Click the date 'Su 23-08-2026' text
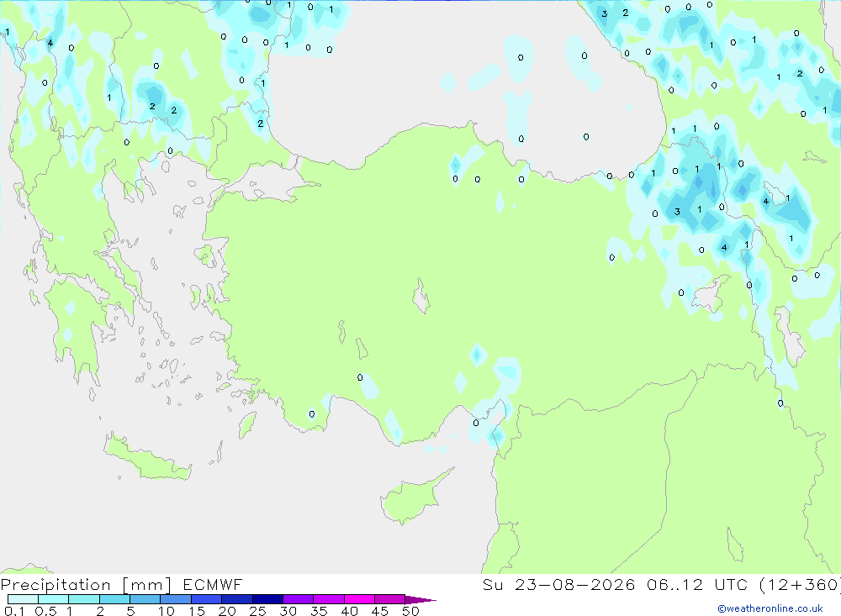Image resolution: width=841 pixels, height=616 pixels. click(x=558, y=584)
